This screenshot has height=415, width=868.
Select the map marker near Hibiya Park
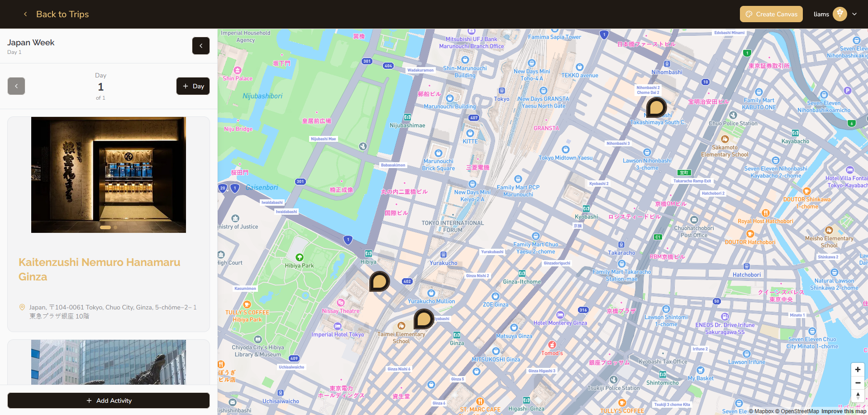[x=379, y=281]
